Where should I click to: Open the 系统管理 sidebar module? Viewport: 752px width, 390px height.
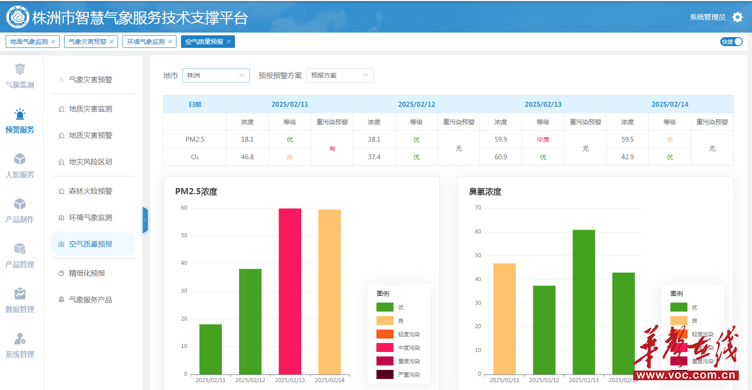click(x=20, y=345)
